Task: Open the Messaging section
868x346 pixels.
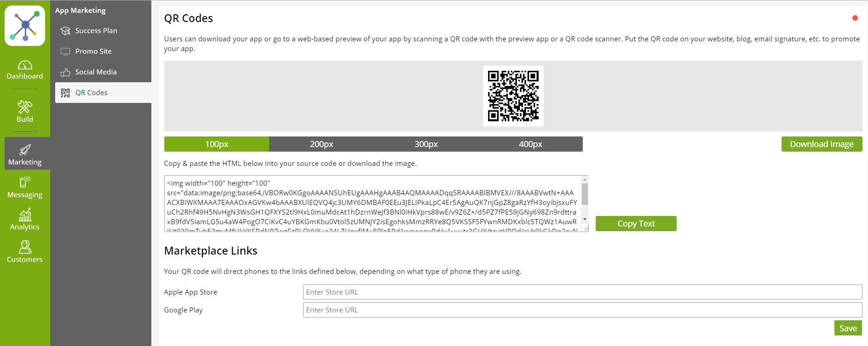Action: (x=25, y=187)
